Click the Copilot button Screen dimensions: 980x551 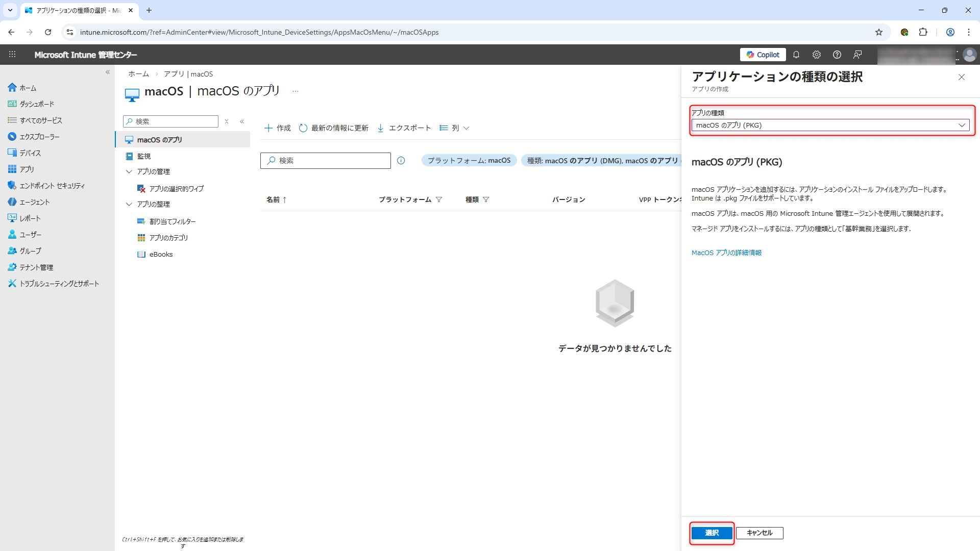[763, 55]
